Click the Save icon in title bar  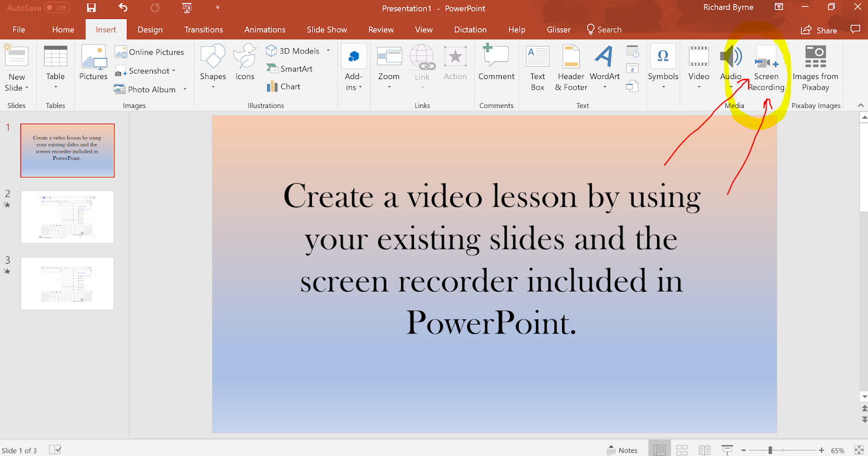91,8
